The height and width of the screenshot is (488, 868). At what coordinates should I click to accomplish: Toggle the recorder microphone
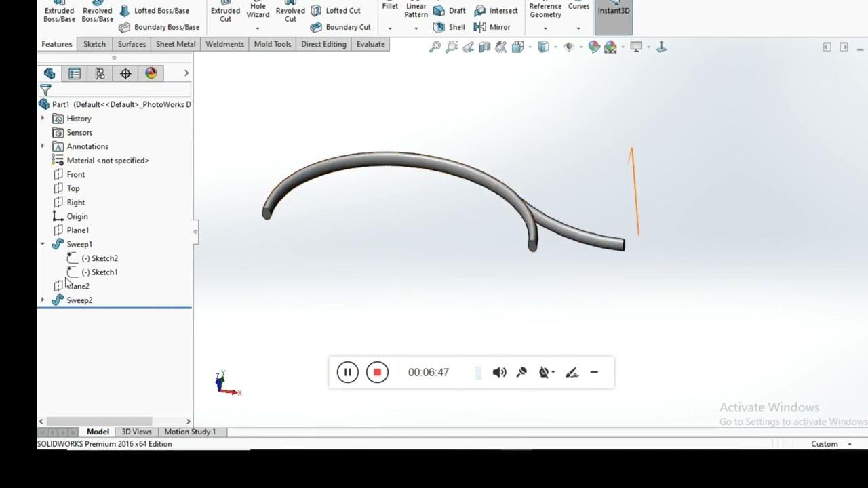pos(521,372)
